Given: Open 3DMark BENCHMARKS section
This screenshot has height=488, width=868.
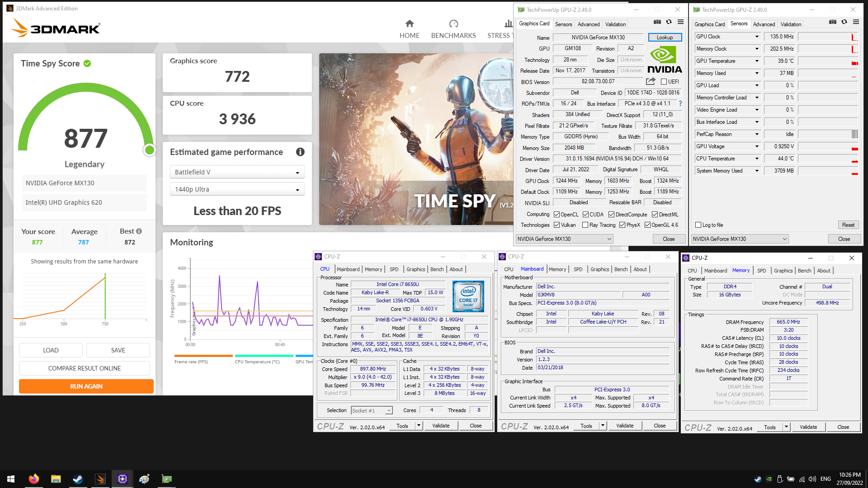Looking at the screenshot, I should 453,29.
